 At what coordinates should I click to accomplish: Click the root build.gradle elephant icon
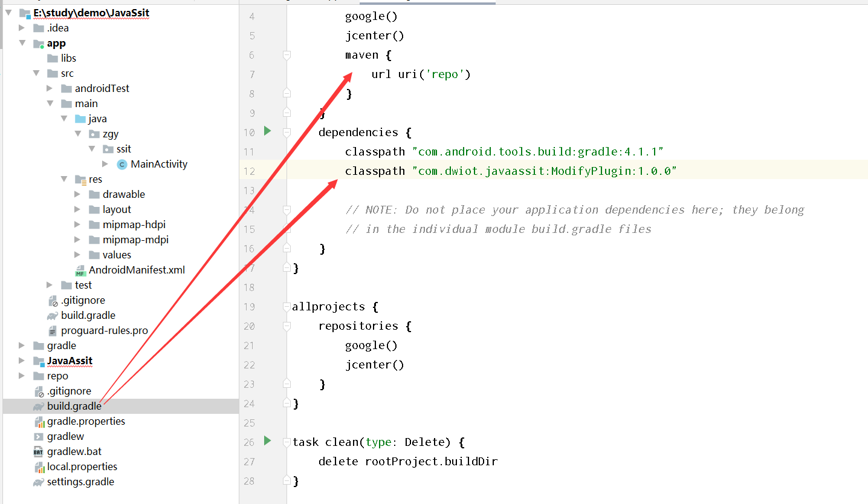[39, 407]
